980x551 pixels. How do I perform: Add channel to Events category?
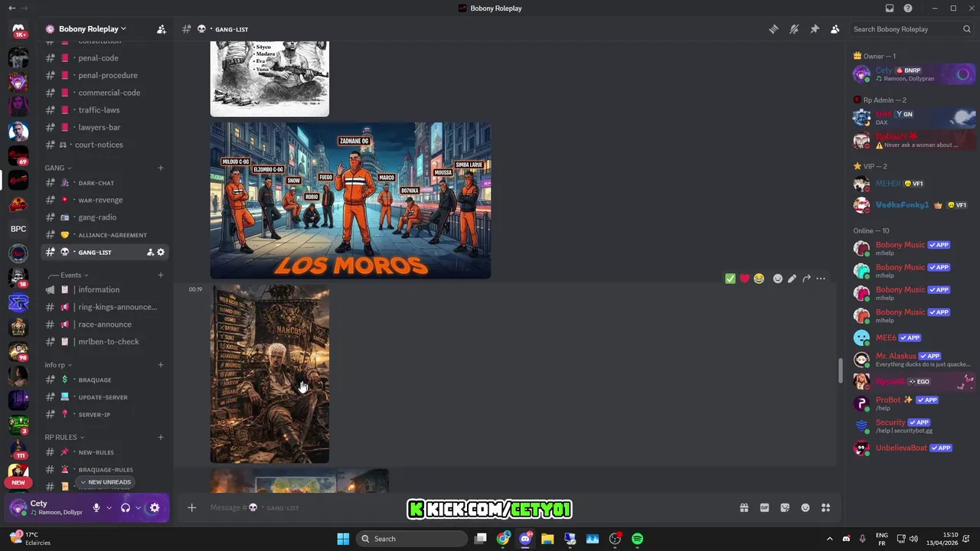[x=161, y=275]
